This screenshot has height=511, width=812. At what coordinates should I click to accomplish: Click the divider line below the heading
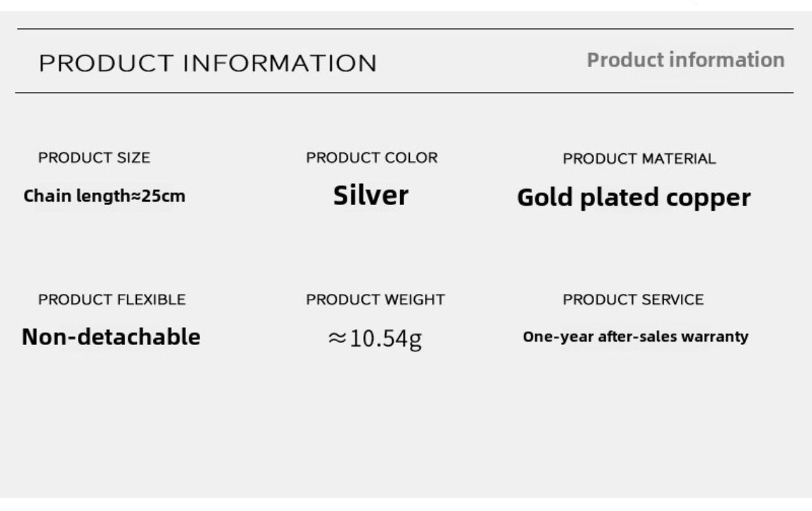click(x=404, y=93)
